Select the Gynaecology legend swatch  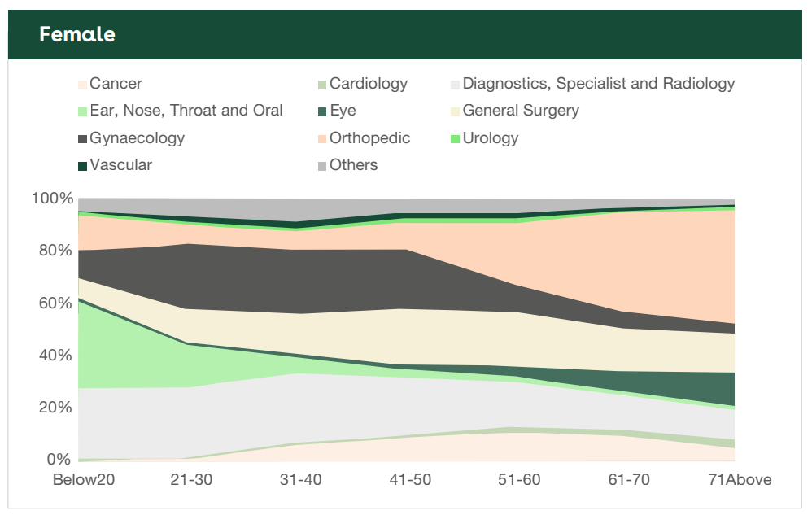point(82,138)
